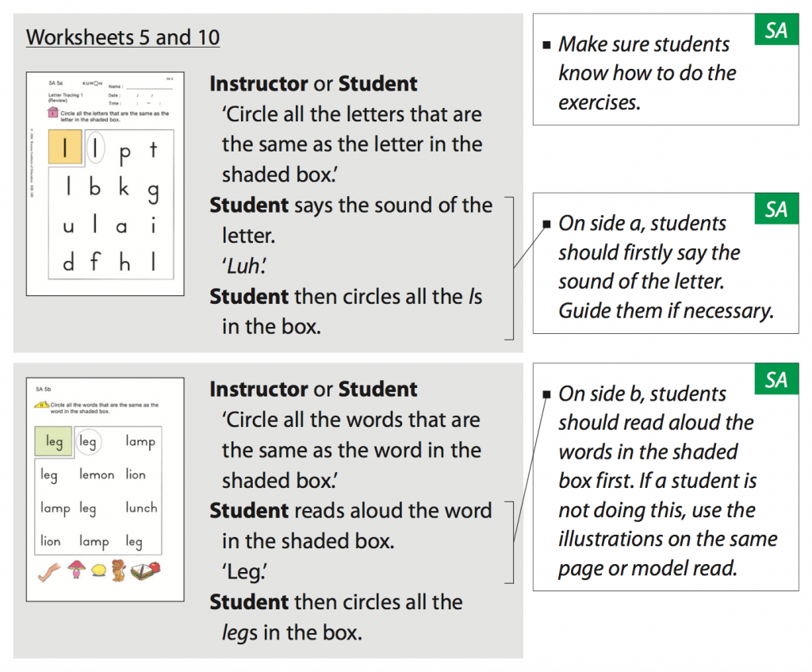Screen dimensions: 812x672
Task: Click the SA badge on the 'Make sure students' note
Action: click(776, 29)
